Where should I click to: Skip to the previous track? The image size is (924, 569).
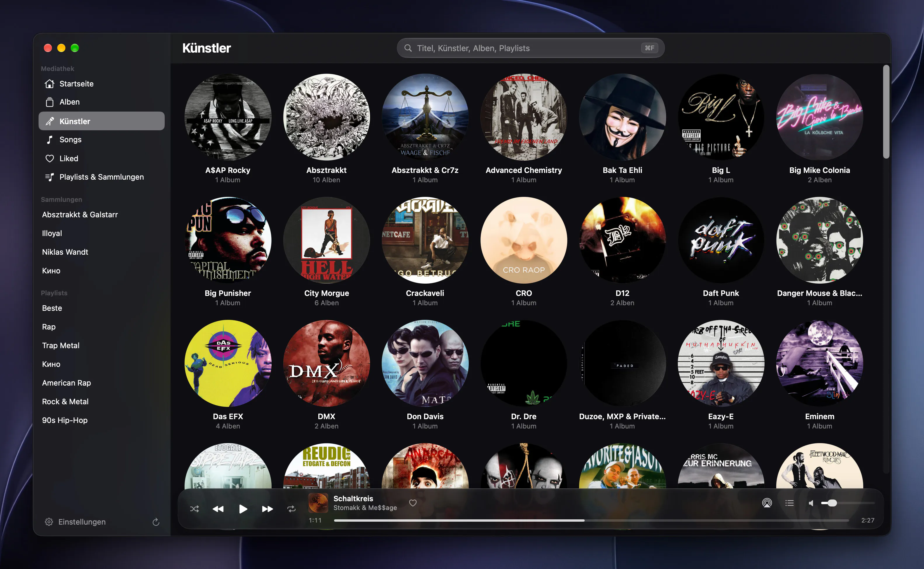pos(218,509)
